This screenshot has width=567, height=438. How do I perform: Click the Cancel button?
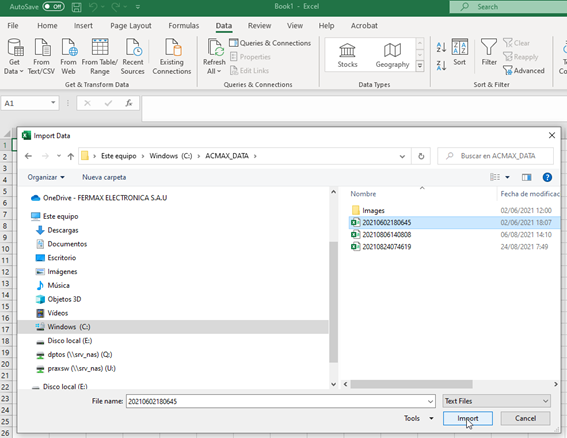point(525,418)
